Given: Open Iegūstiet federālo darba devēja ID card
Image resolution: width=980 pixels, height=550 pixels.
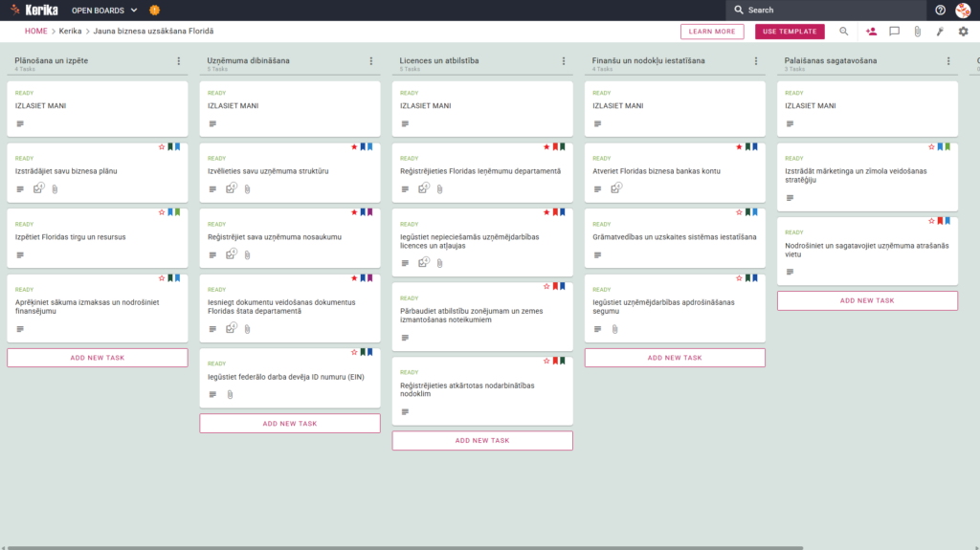Looking at the screenshot, I should pos(290,378).
